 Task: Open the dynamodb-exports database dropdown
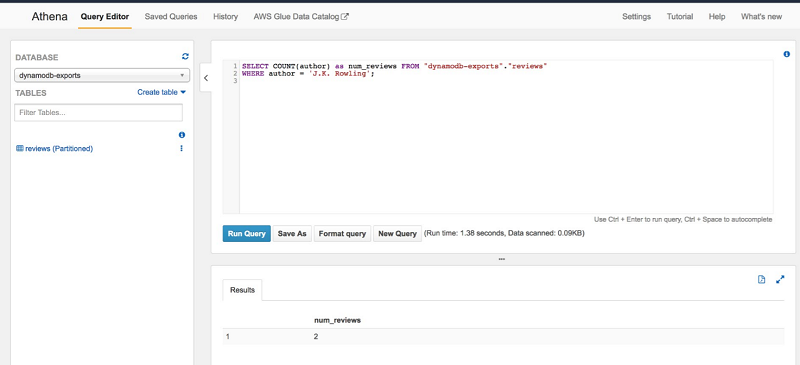pyautogui.click(x=102, y=76)
